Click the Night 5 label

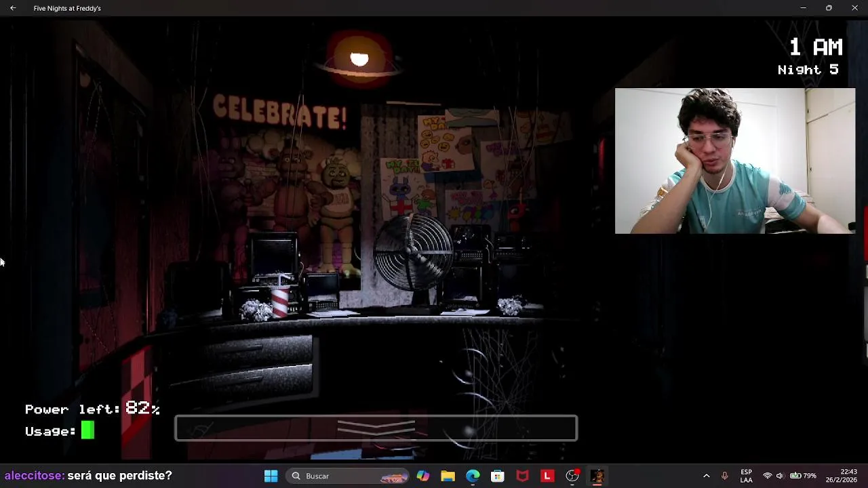pos(808,70)
